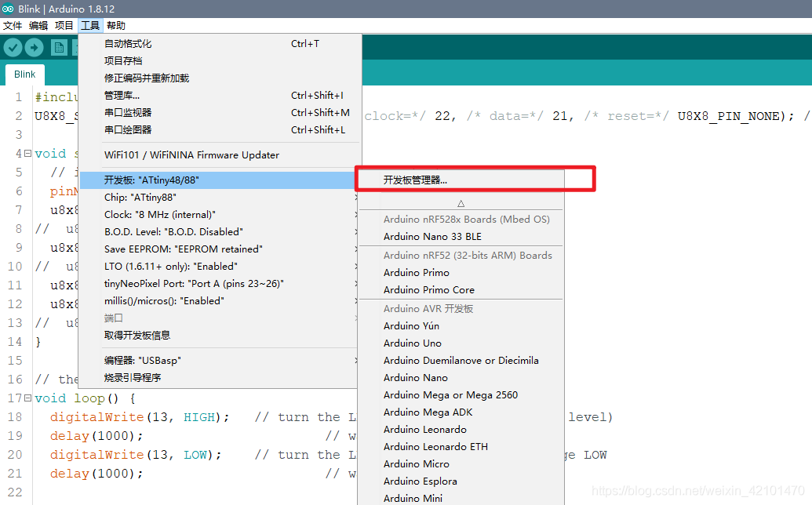
Task: Click the New sketch file icon
Action: coord(59,48)
